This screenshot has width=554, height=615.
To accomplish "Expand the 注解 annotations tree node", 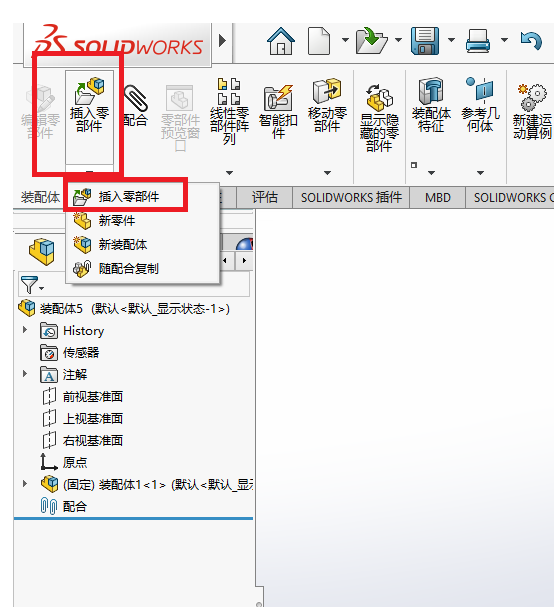I will point(25,374).
